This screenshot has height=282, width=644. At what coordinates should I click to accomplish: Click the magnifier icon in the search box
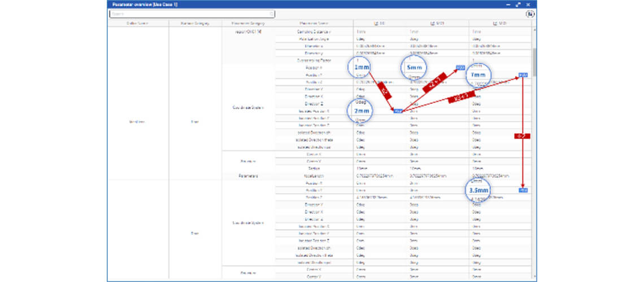272,14
